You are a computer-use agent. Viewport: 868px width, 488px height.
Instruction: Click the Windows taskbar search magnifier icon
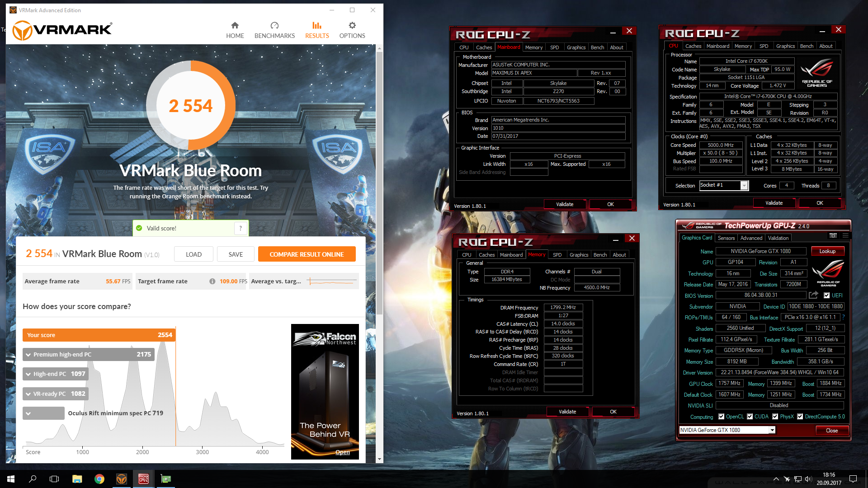pos(33,479)
